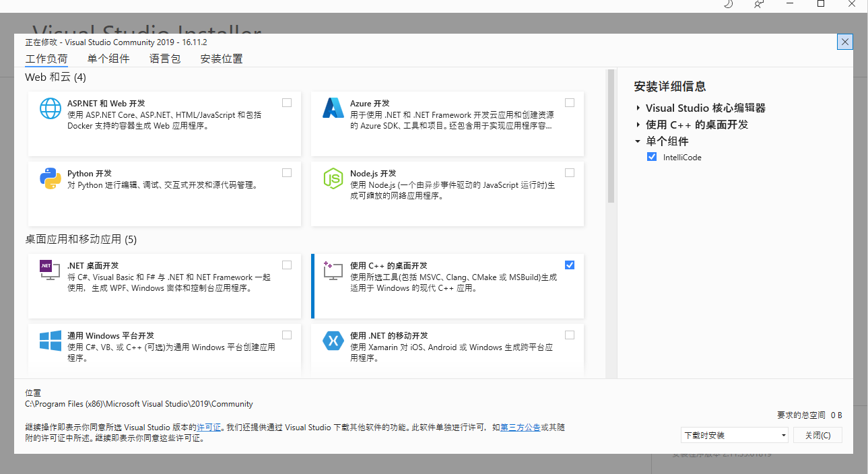Open the 下载时安装 install mode dropdown
This screenshot has width=868, height=474.
point(735,436)
